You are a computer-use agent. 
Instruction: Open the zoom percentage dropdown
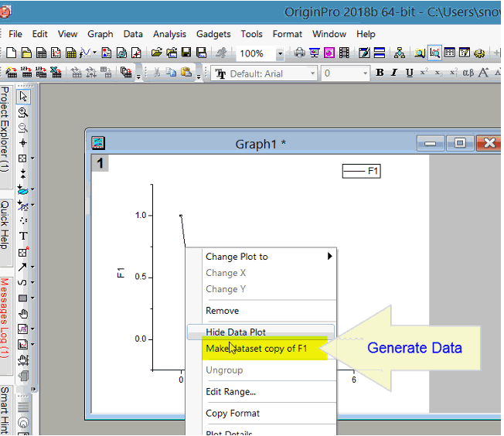[281, 53]
